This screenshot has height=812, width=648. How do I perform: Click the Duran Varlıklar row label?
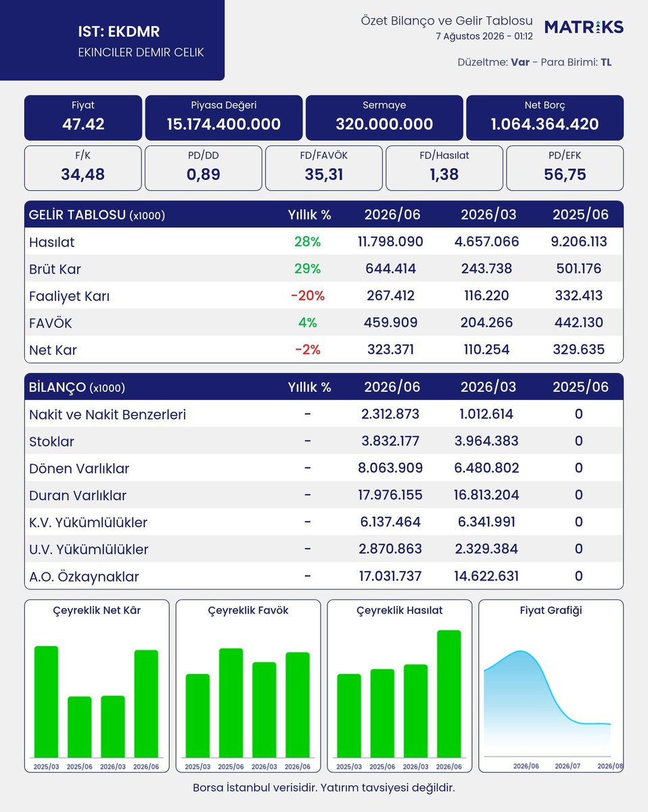tap(78, 495)
